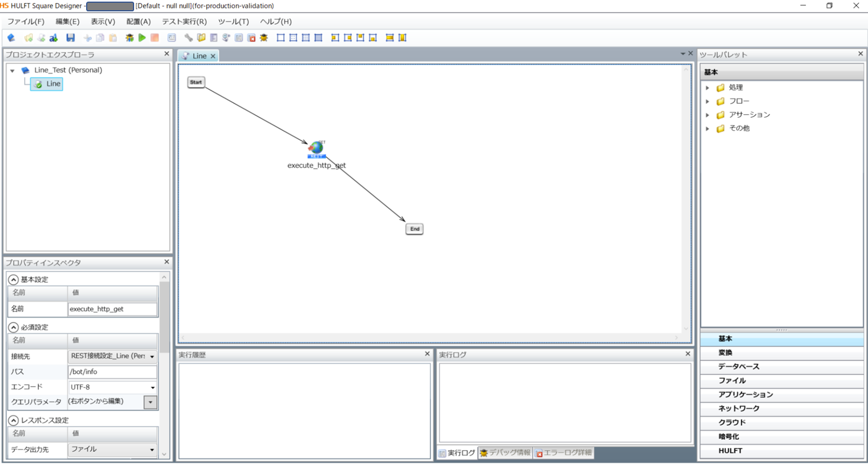This screenshot has width=868, height=464.
Task: Select the アプリケーション palette category
Action: [782, 395]
